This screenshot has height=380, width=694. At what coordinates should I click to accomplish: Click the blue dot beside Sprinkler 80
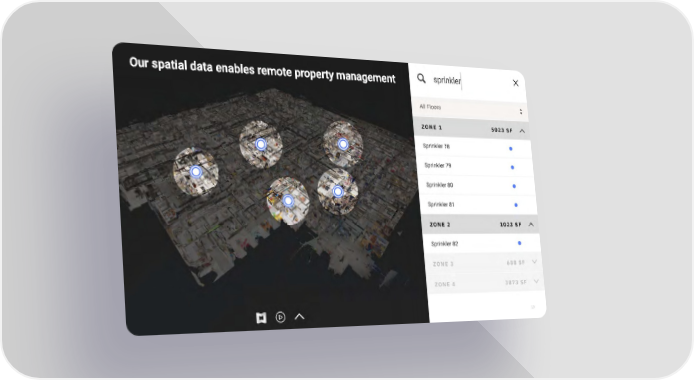514,186
